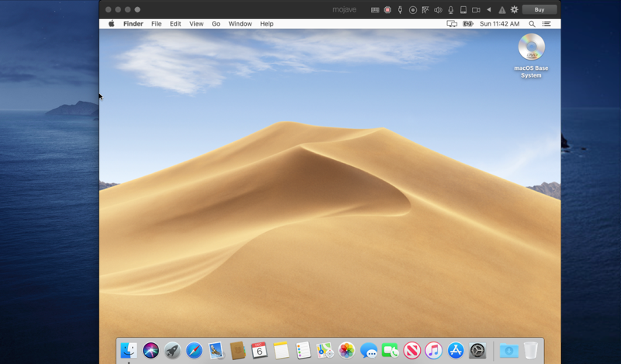Open Maps from the Dock
The image size is (621, 364).
[x=324, y=351]
